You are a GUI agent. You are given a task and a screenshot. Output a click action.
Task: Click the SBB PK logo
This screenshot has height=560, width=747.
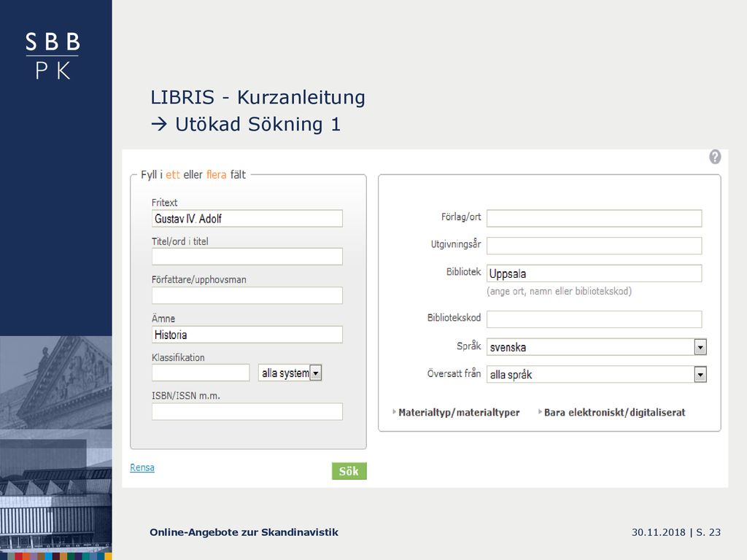pos(53,55)
